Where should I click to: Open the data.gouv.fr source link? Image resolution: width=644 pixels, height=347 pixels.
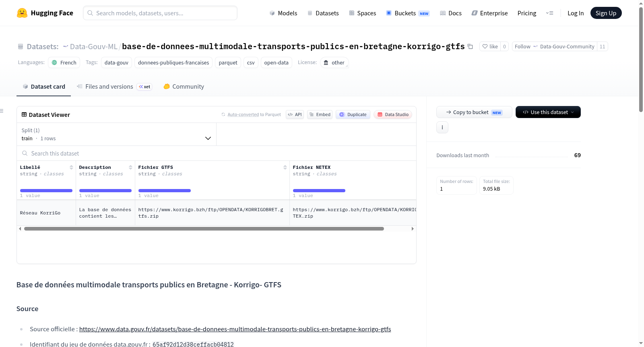pos(235,329)
